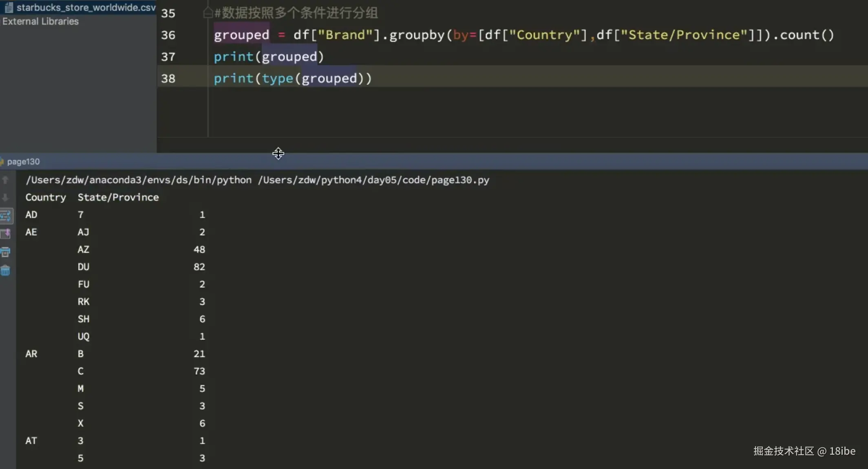Click the type keyword on line 38
Image resolution: width=868 pixels, height=469 pixels.
pos(277,78)
